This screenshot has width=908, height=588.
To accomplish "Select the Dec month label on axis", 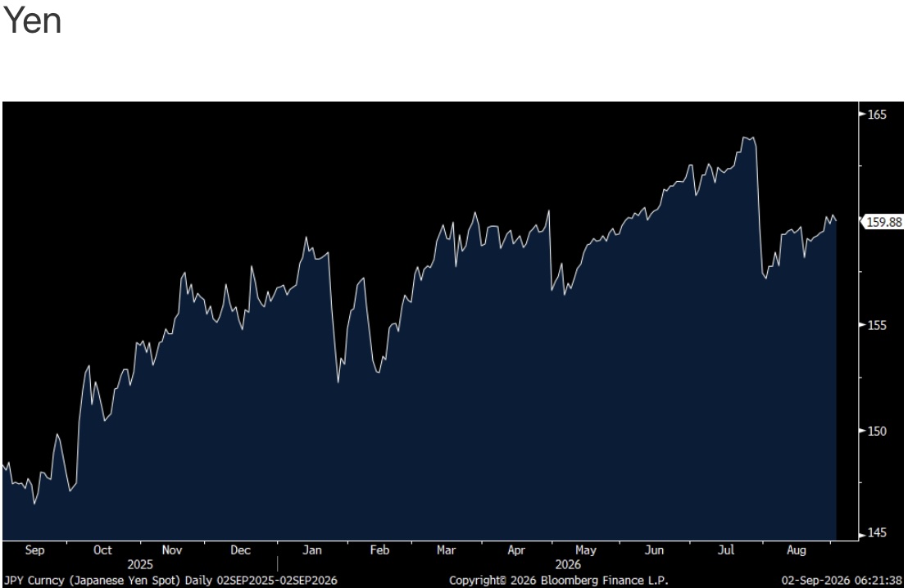I will 240,550.
